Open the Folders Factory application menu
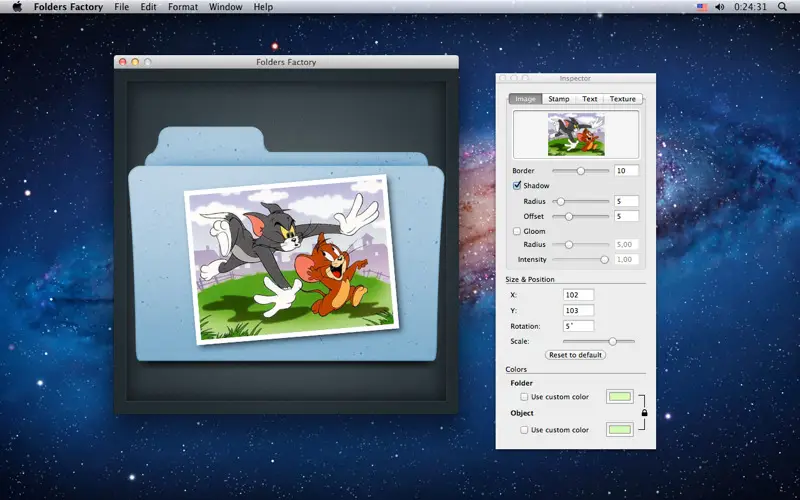Screen dimensions: 800x500 pos(68,7)
